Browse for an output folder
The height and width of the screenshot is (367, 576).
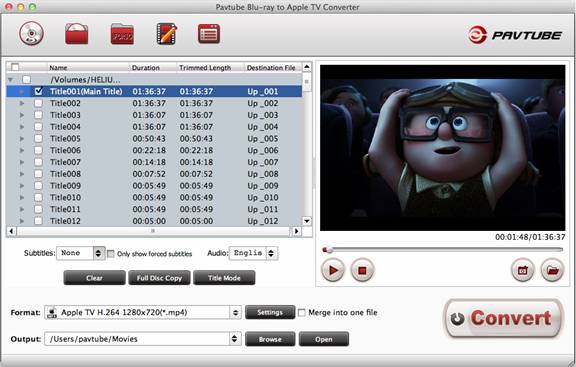(270, 339)
